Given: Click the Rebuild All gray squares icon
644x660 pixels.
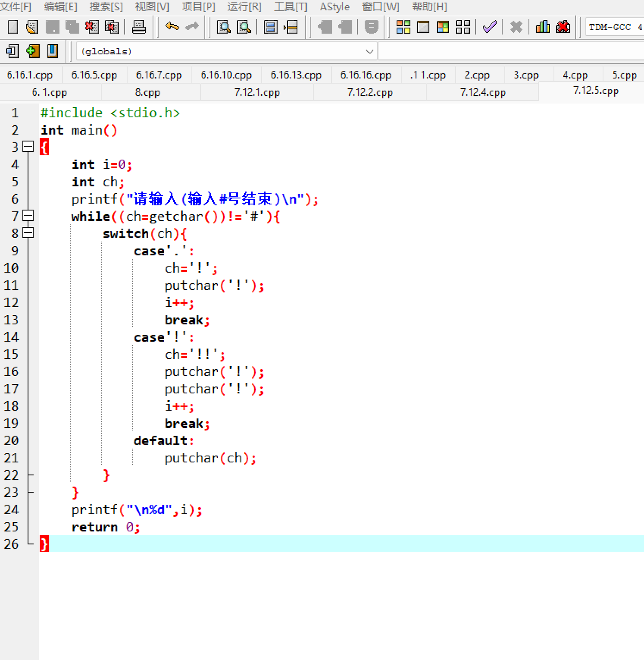Looking at the screenshot, I should [x=463, y=27].
